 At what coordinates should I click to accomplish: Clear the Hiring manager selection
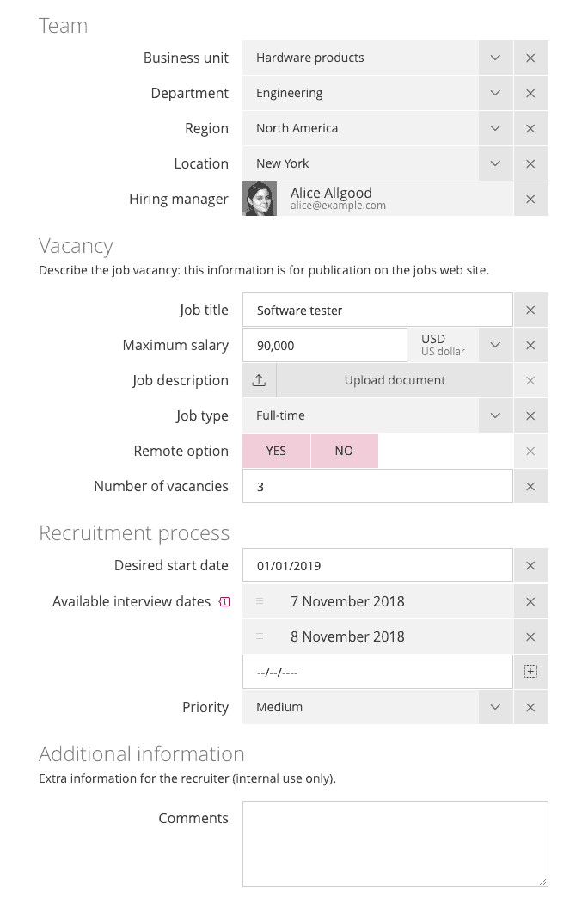coord(530,198)
